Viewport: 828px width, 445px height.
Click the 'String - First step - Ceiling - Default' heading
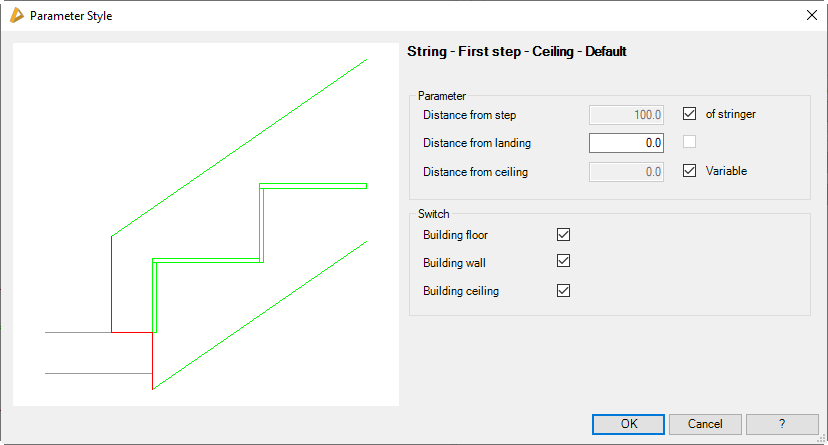point(517,51)
